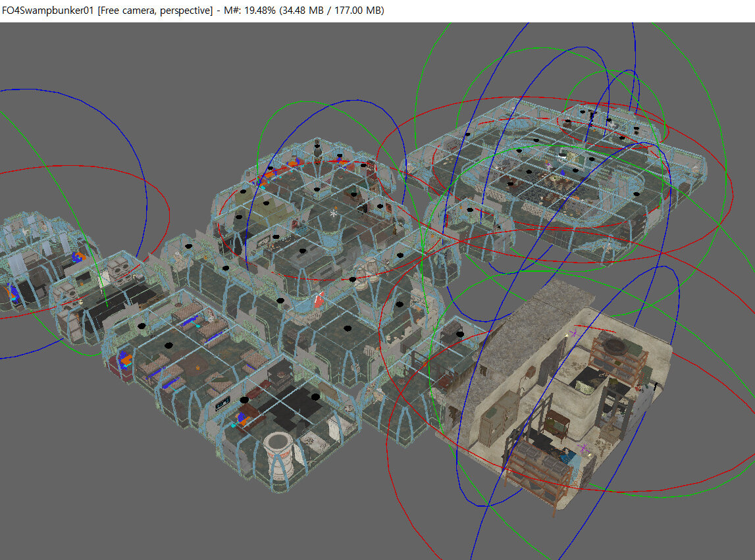Image resolution: width=755 pixels, height=560 pixels.
Task: Click the "[Free camera, perspective]" view label
Action: (x=155, y=11)
